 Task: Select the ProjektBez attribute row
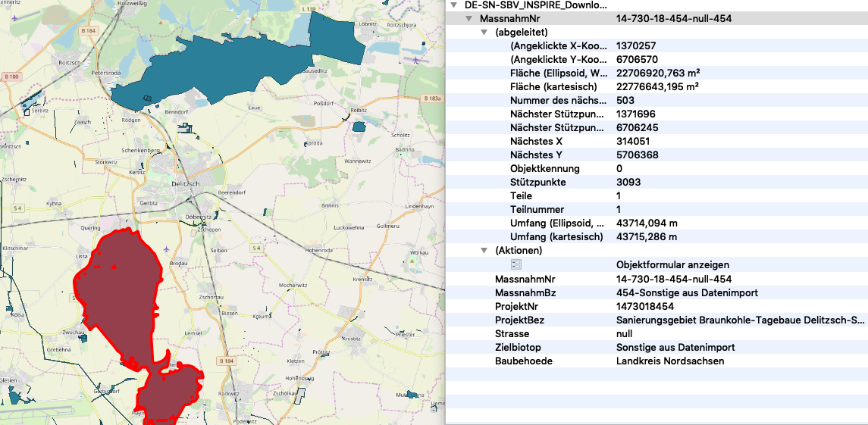pyautogui.click(x=656, y=320)
